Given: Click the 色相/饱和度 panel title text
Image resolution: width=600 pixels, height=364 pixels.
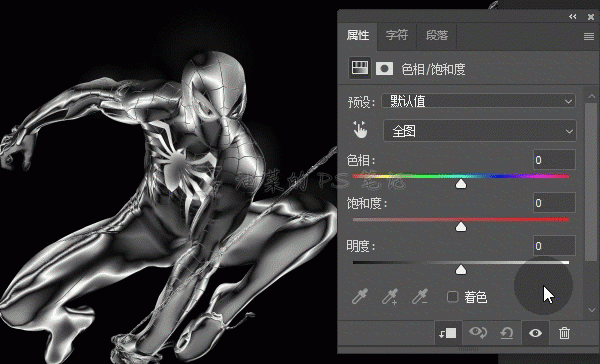Looking at the screenshot, I should (x=433, y=69).
